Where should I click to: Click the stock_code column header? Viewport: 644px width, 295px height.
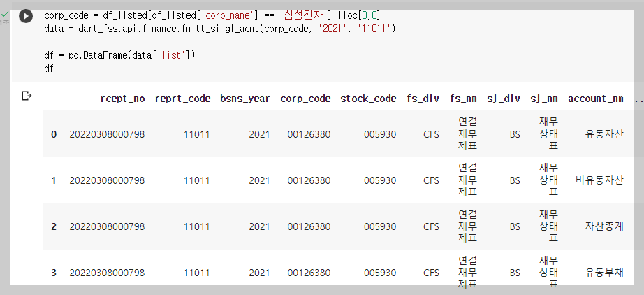pyautogui.click(x=368, y=99)
